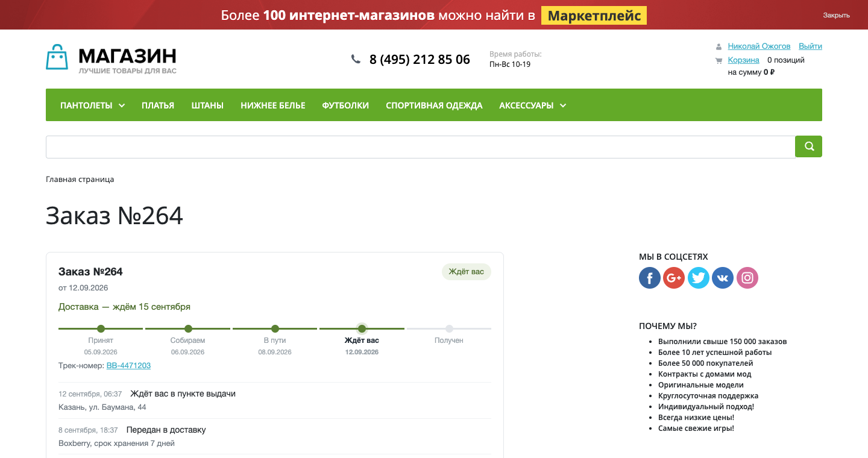This screenshot has width=868, height=458.
Task: Go to Нижнее бельё category
Action: tap(273, 105)
